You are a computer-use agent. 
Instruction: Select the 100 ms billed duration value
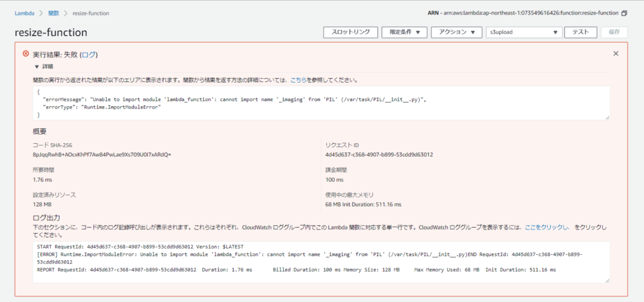click(x=334, y=180)
